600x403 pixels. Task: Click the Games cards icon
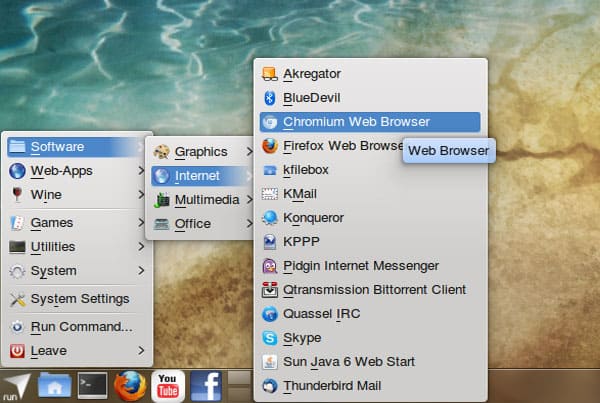point(17,223)
